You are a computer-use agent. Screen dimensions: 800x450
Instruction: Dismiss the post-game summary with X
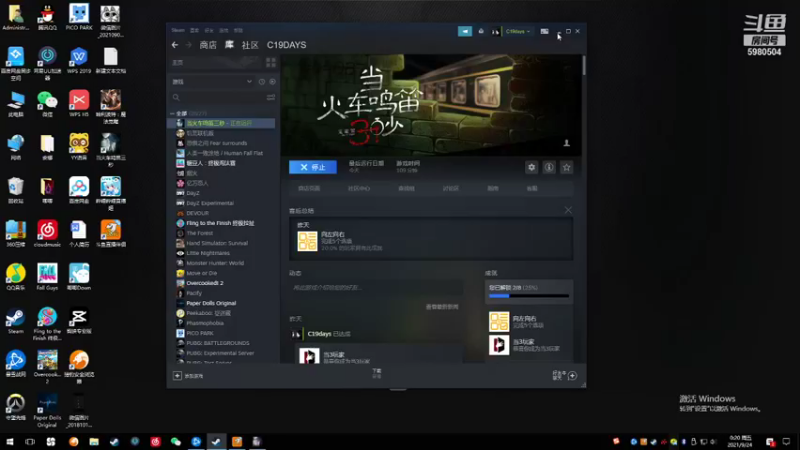click(568, 210)
